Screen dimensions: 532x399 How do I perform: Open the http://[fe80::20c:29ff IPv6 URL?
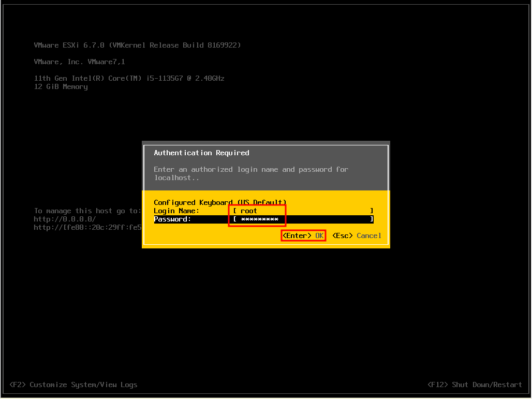(87, 227)
